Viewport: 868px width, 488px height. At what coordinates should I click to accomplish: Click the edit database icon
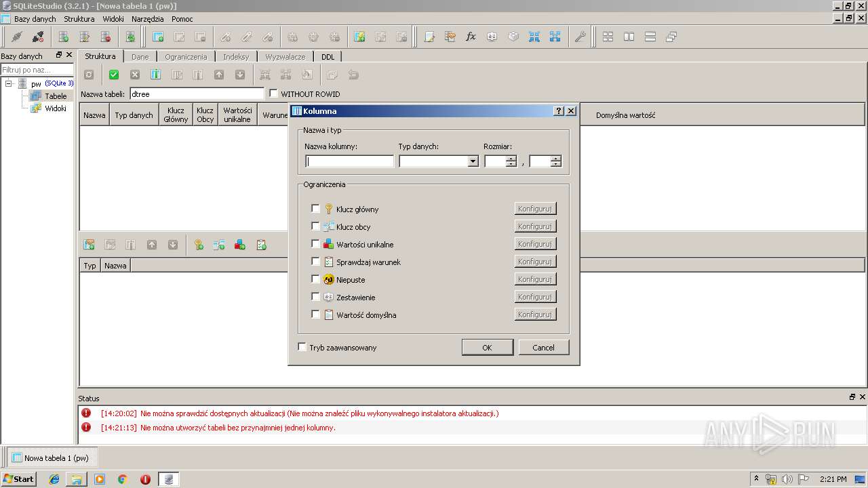point(85,37)
